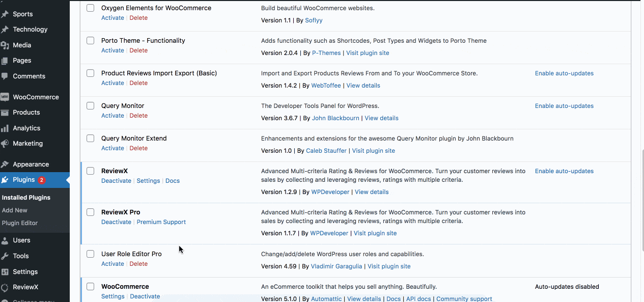Enable auto-updates for Query Monitor

(x=564, y=106)
